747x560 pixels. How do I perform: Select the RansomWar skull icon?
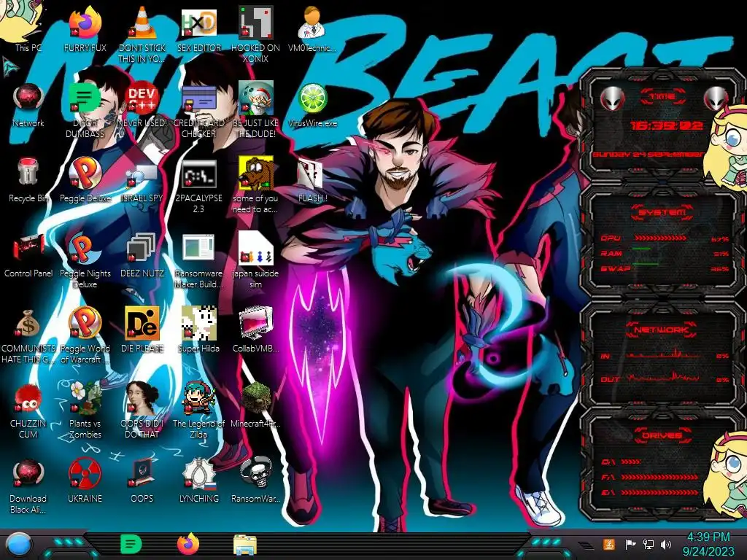(x=255, y=481)
